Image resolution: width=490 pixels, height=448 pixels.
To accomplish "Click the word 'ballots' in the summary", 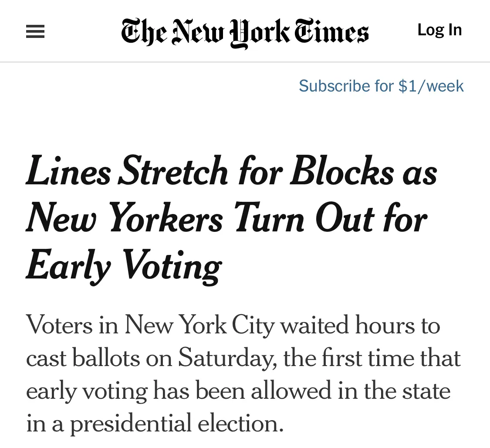I will point(106,358).
